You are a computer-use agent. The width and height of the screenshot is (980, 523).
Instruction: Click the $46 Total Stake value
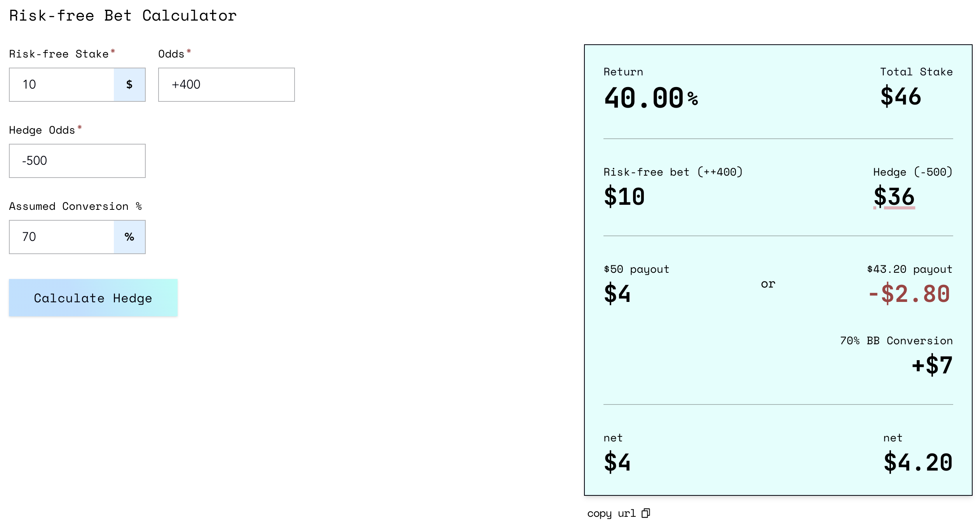900,96
